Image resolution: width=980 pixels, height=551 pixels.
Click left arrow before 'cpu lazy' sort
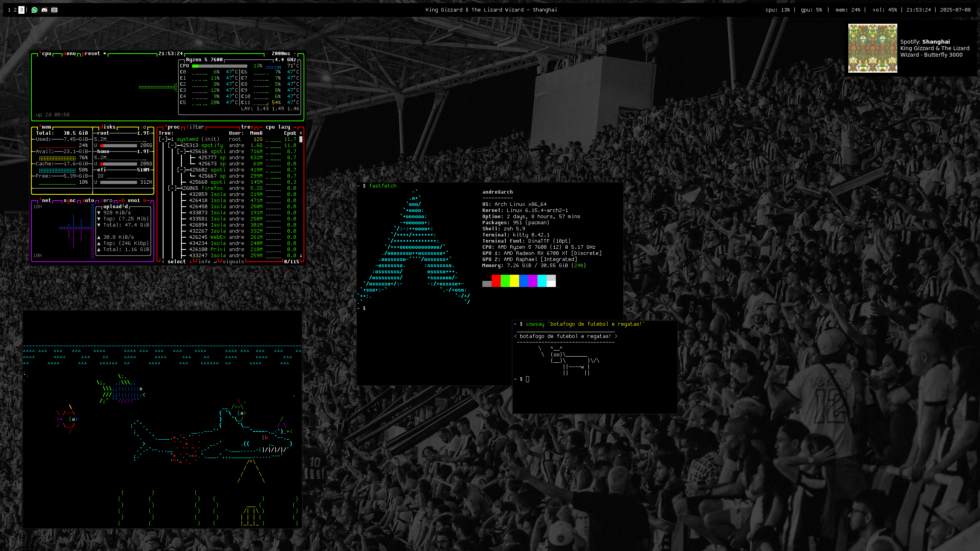click(x=261, y=127)
